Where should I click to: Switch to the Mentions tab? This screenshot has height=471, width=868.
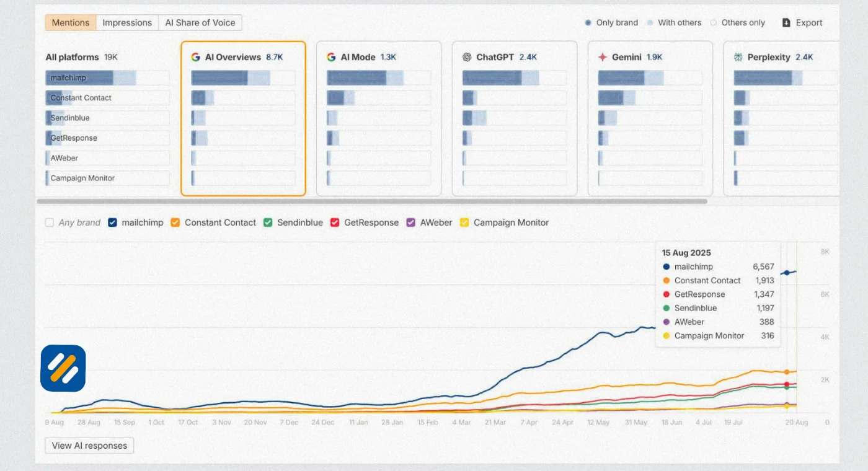point(71,23)
